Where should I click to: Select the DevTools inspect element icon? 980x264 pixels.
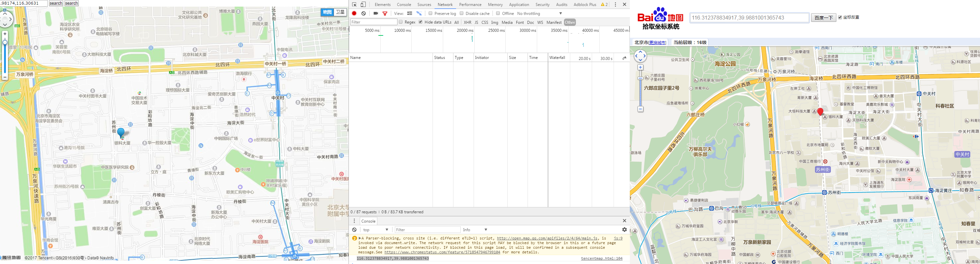pos(354,5)
